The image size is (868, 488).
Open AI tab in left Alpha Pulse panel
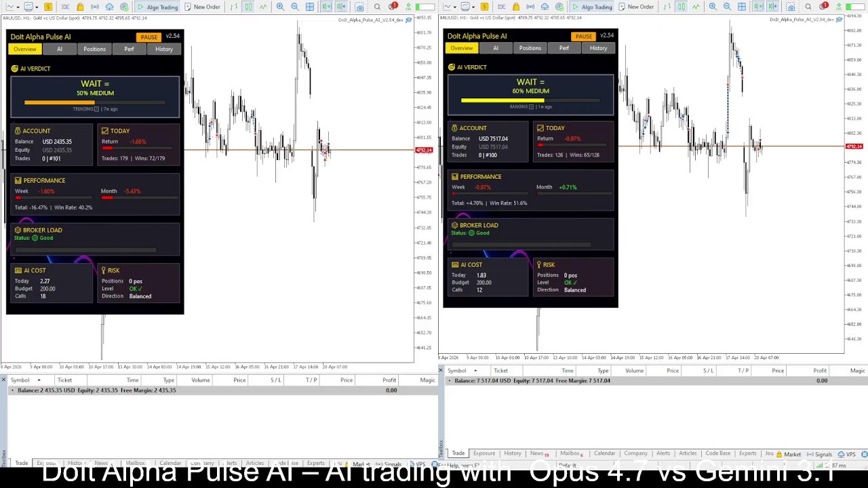point(59,49)
